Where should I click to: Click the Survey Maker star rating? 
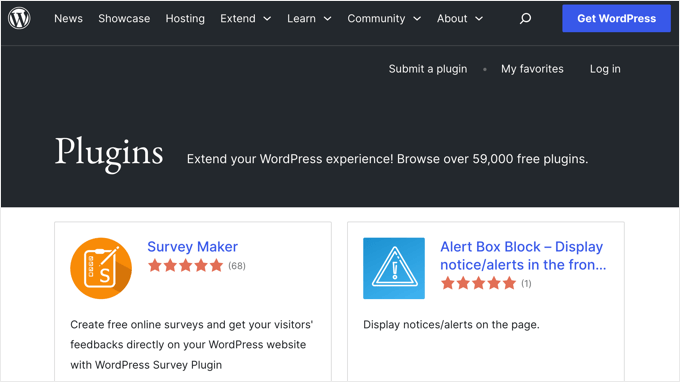(x=185, y=265)
